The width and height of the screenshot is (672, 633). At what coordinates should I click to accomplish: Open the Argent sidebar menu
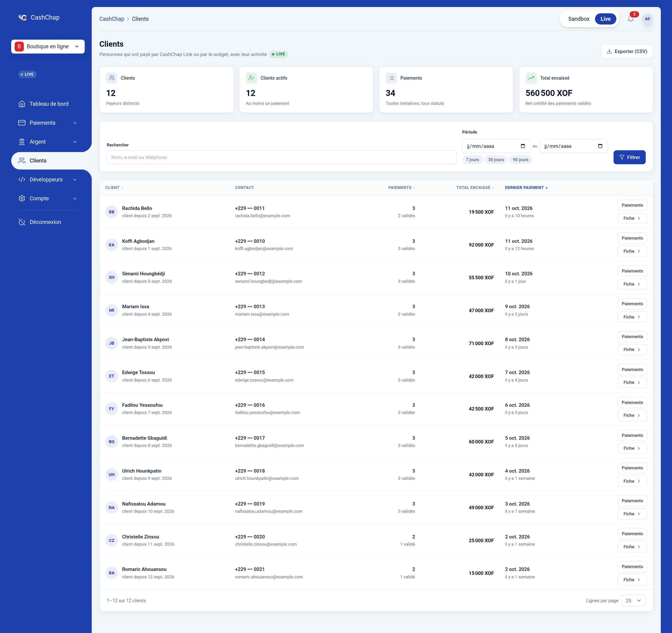coord(48,142)
